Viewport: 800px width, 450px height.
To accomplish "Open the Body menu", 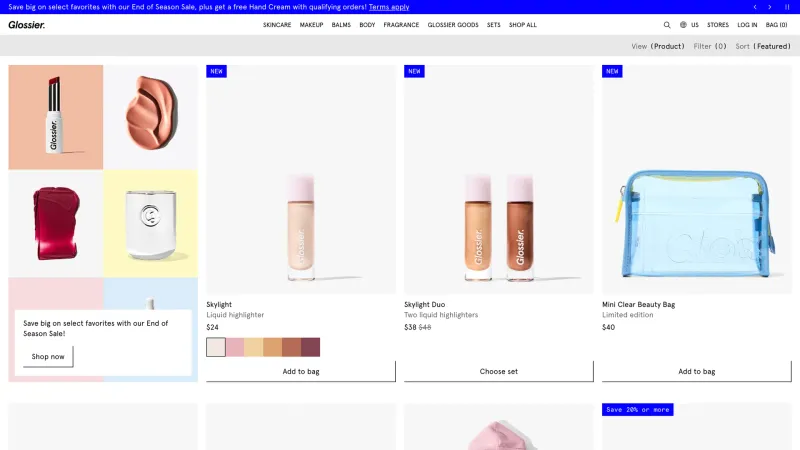I will tap(367, 24).
